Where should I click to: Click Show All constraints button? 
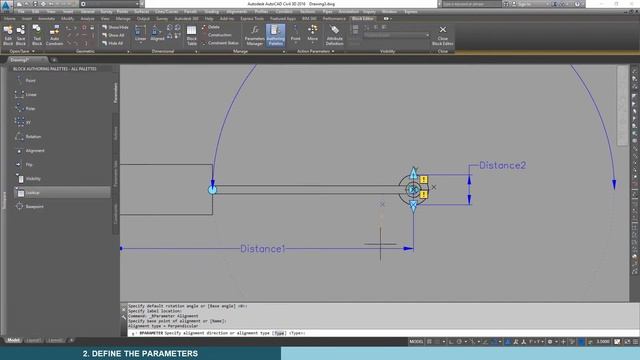point(113,35)
